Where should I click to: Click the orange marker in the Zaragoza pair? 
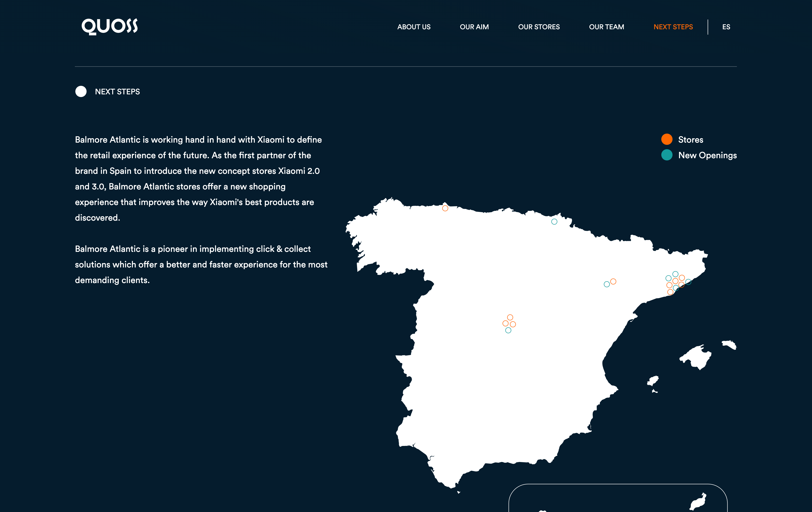pyautogui.click(x=613, y=281)
